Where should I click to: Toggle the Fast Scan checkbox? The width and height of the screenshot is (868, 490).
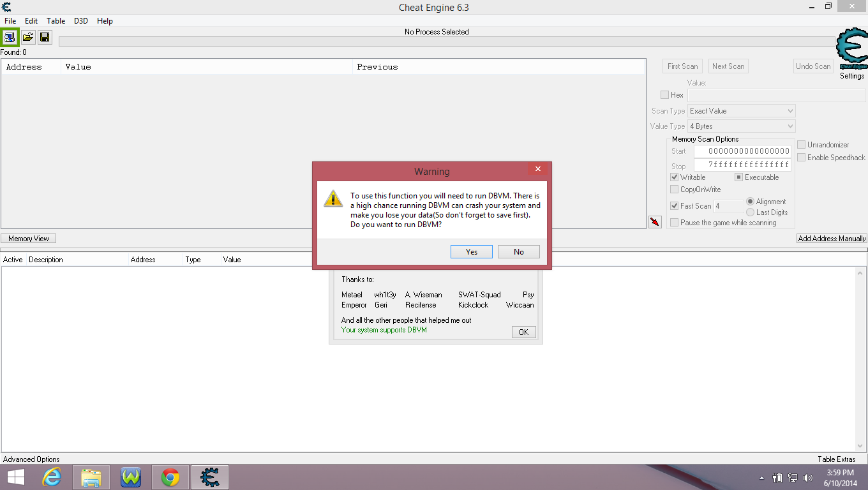click(x=674, y=206)
